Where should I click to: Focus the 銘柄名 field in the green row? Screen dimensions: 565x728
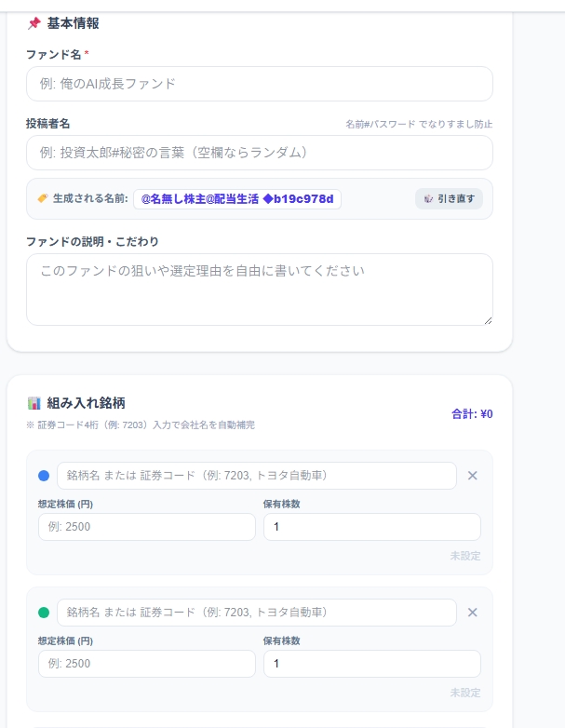(257, 613)
